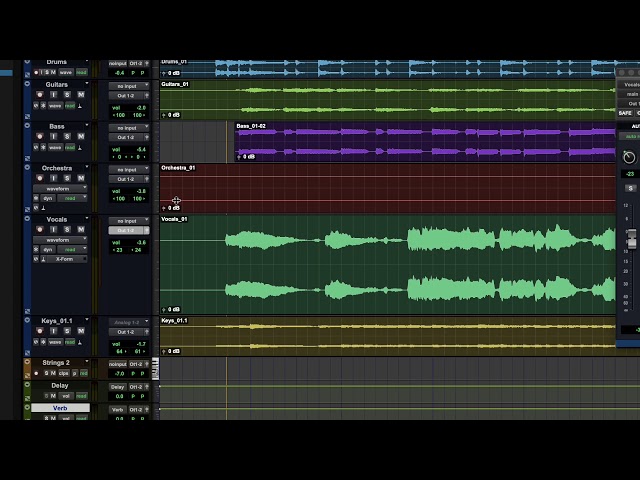Open Orchestra waveform track view selector
The image size is (640, 480).
coord(60,189)
